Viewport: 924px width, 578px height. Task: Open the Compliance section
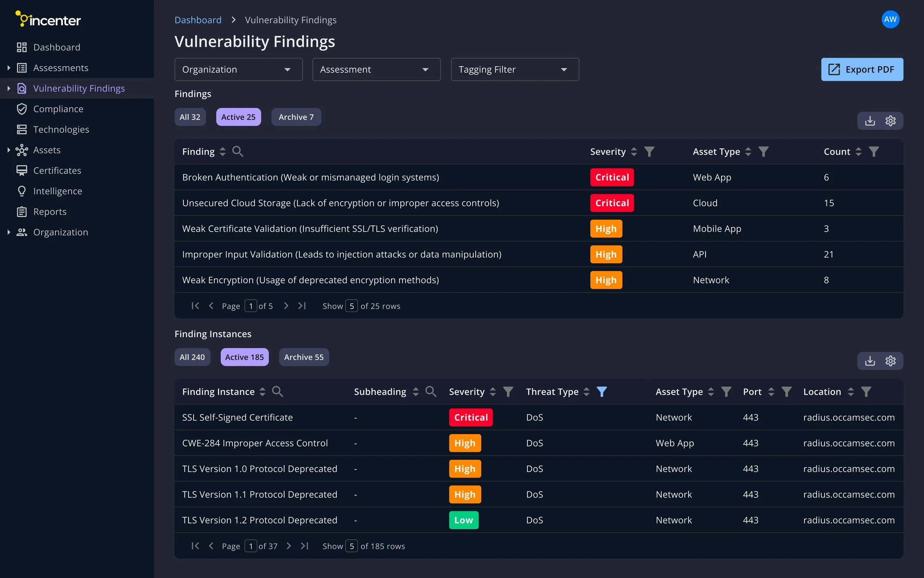(x=58, y=109)
